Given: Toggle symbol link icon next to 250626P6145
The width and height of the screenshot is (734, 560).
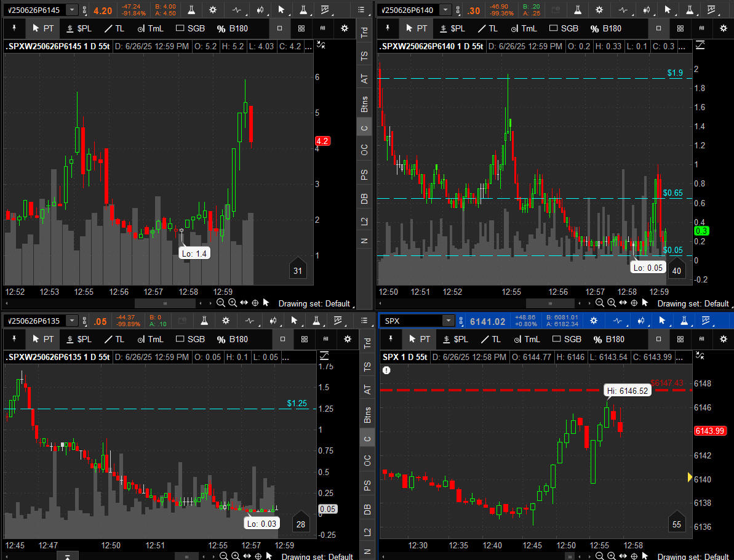Looking at the screenshot, I should (x=85, y=10).
